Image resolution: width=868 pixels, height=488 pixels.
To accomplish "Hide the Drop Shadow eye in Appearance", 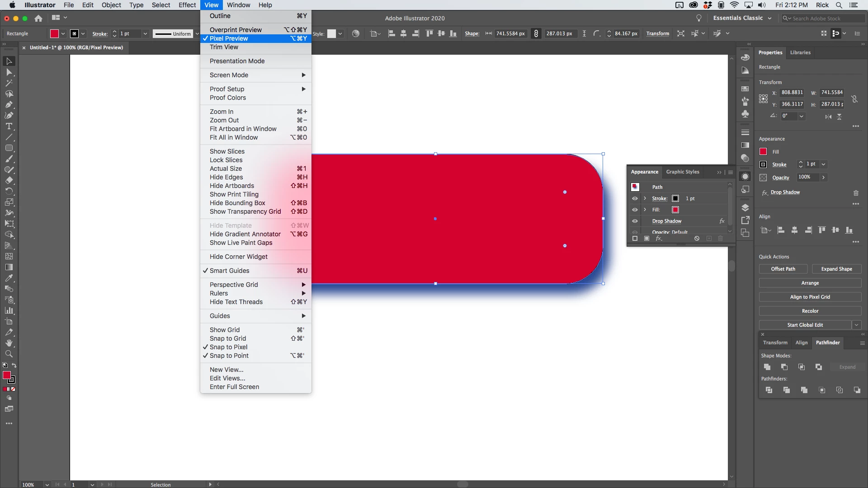I will click(635, 221).
